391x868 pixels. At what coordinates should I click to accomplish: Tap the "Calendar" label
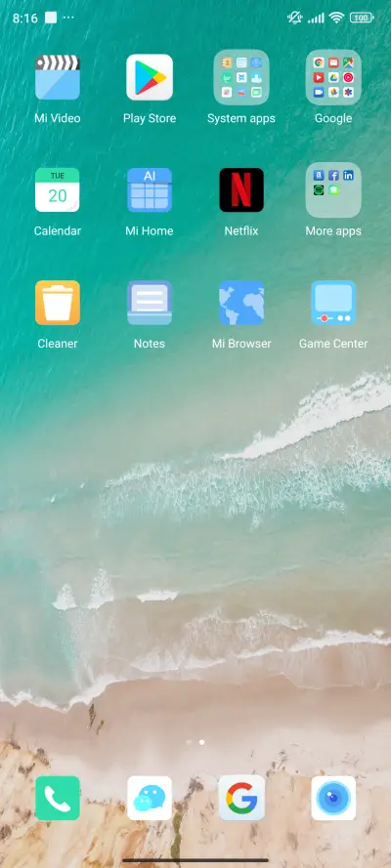[58, 230]
